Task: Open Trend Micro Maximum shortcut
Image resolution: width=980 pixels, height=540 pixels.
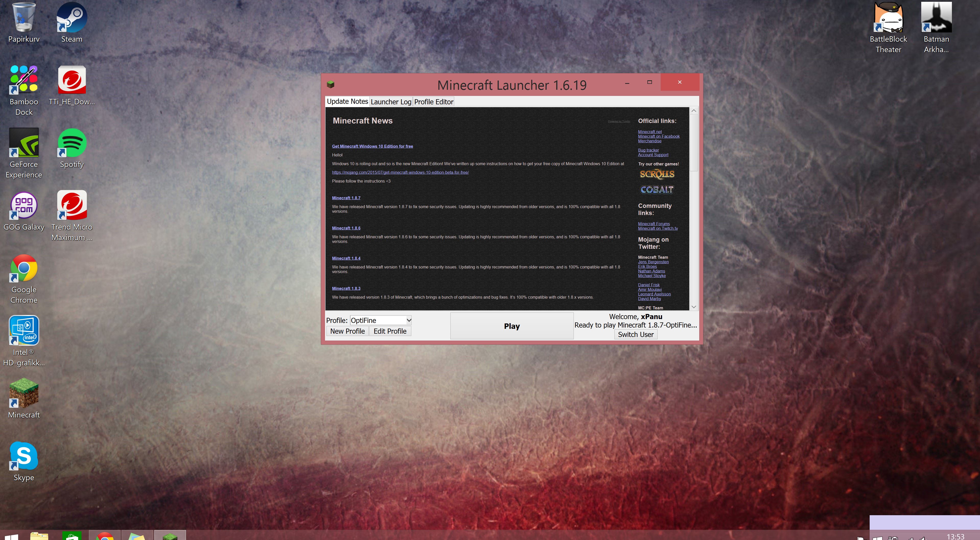Action: pos(72,216)
